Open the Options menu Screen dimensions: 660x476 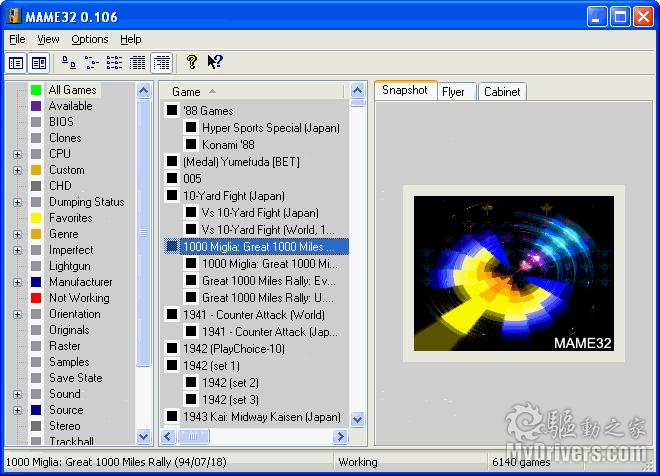point(90,39)
